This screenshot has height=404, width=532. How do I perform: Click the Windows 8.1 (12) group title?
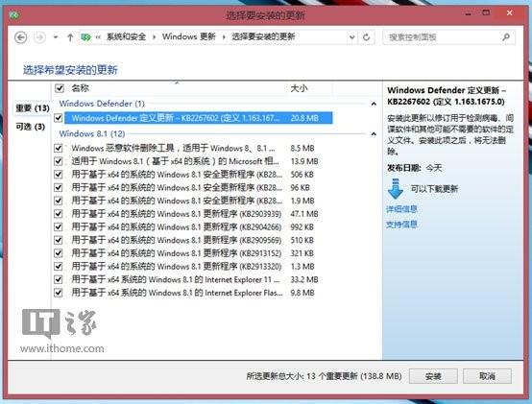tap(92, 134)
